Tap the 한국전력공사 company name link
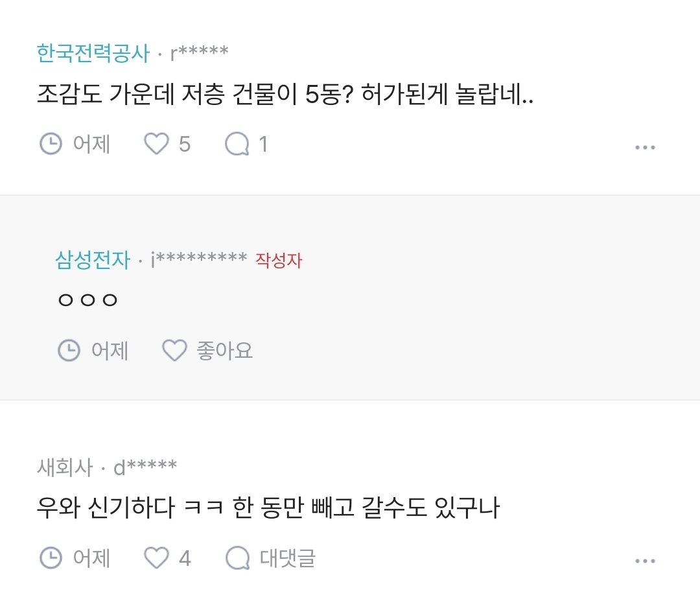 (93, 53)
